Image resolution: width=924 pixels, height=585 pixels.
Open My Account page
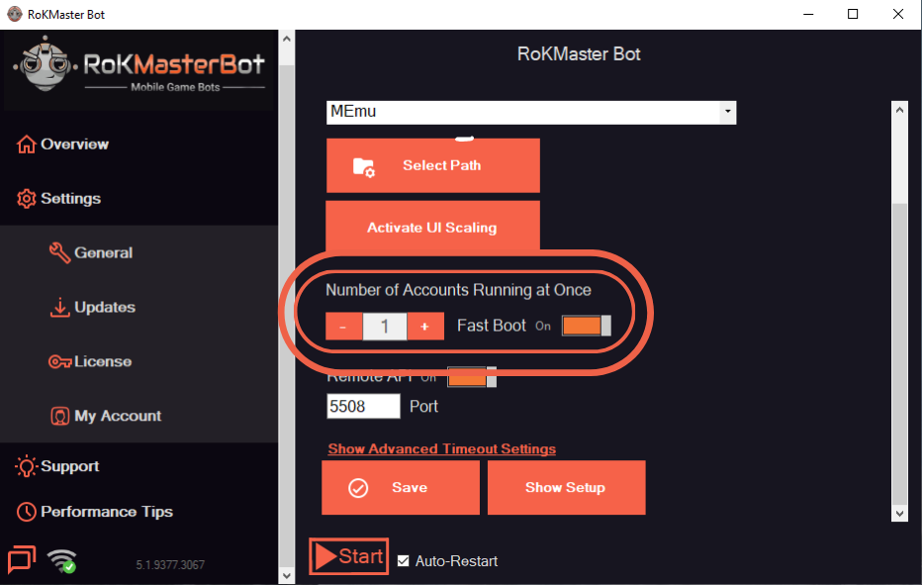click(118, 416)
